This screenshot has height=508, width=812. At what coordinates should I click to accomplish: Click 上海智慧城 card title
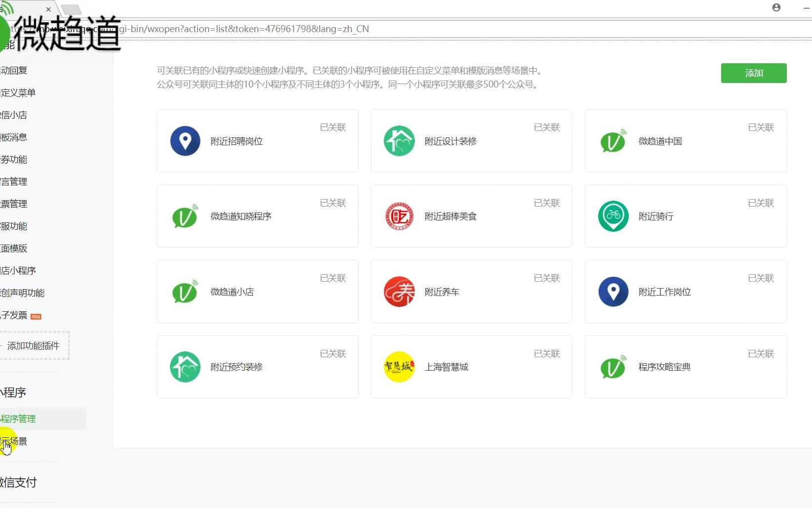tap(447, 367)
